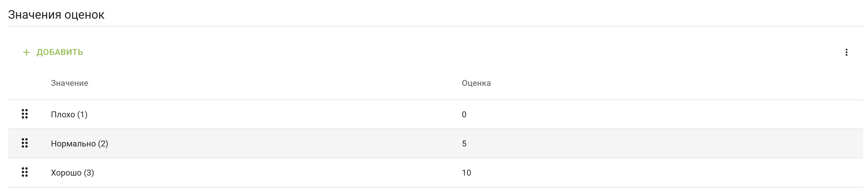The height and width of the screenshot is (194, 868).
Task: Sort by the Значение column header
Action: click(69, 83)
